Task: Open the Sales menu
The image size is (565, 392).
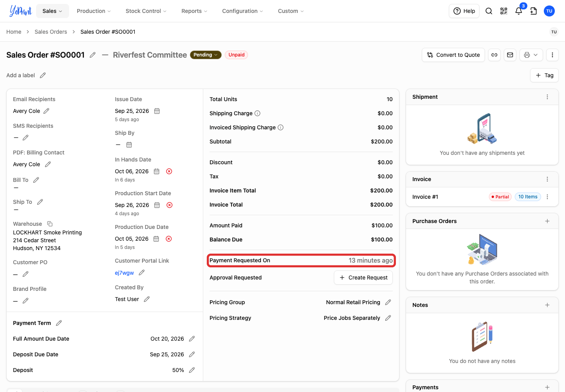Action: [53, 11]
